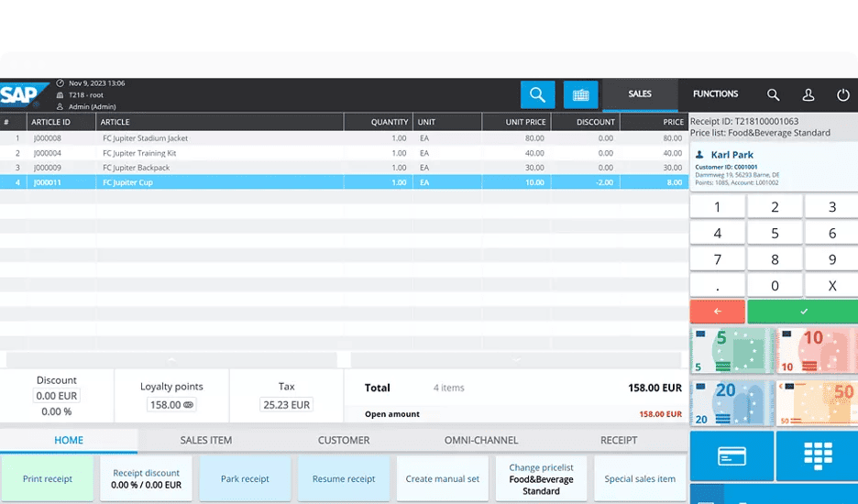
Task: Open Change pricelist Food&Beverage Standard
Action: click(x=541, y=478)
